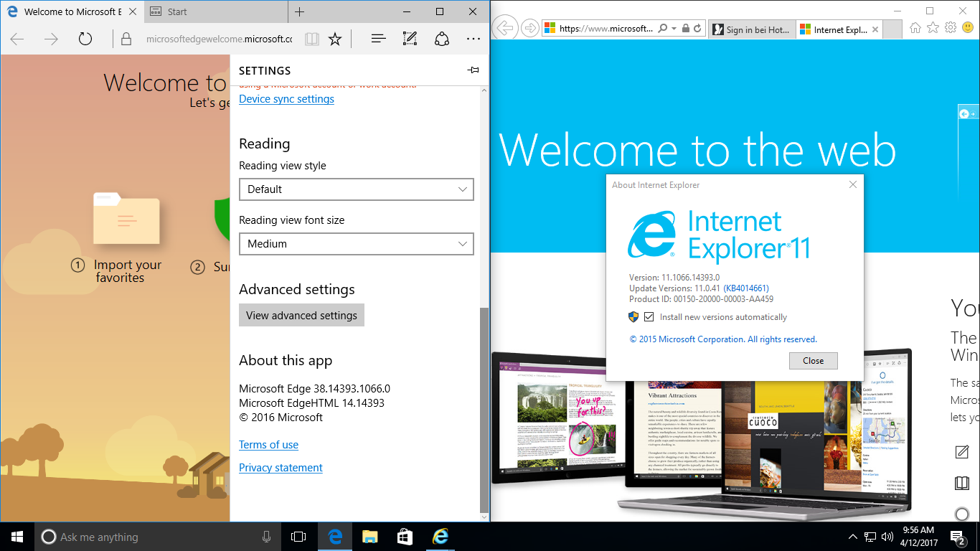The width and height of the screenshot is (980, 551).
Task: Open Device sync settings link
Action: tap(286, 99)
